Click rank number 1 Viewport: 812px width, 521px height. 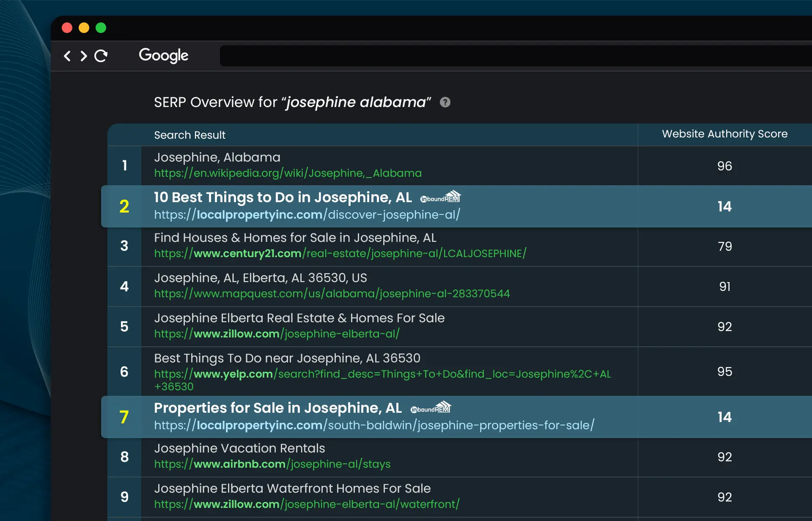click(x=124, y=165)
